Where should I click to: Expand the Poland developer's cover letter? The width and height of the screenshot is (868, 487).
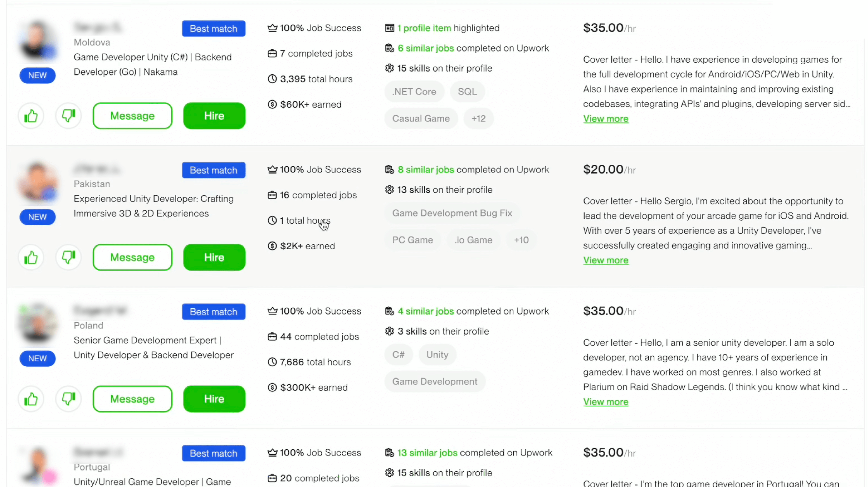point(606,402)
